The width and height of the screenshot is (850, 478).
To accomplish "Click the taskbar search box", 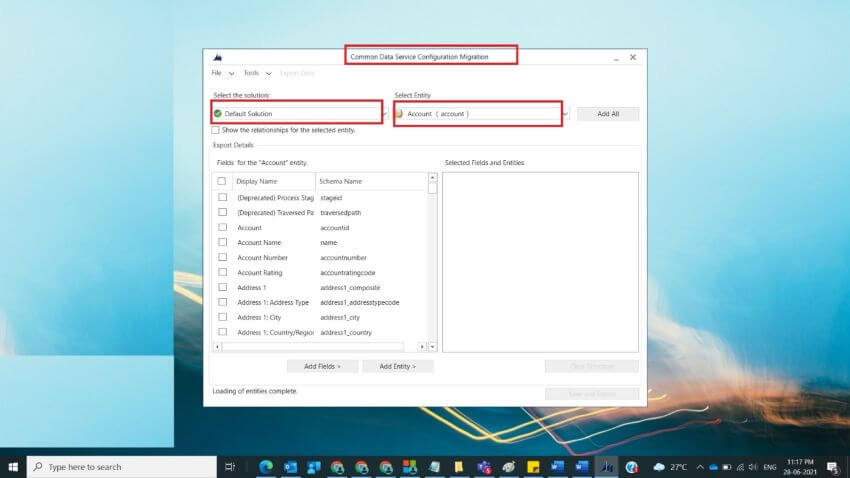I will (121, 467).
